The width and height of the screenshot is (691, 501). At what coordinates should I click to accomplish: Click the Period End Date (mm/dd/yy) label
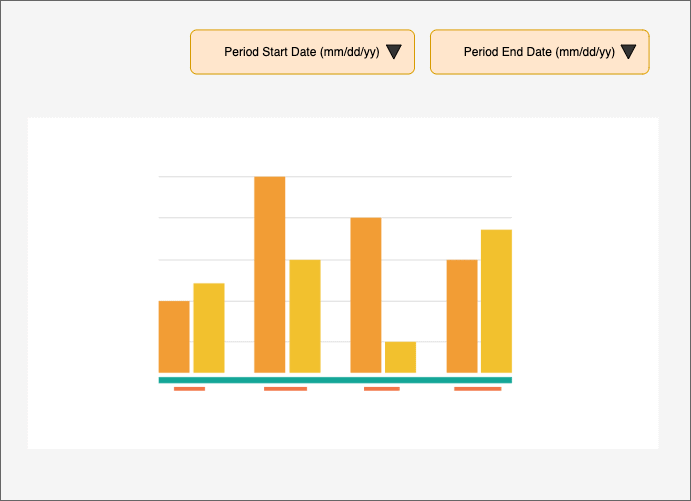[539, 52]
